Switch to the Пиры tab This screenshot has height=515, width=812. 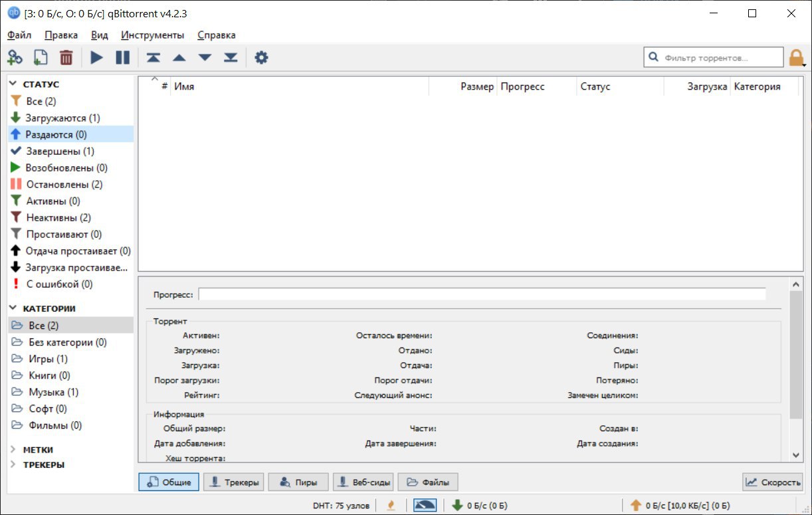[x=298, y=482]
